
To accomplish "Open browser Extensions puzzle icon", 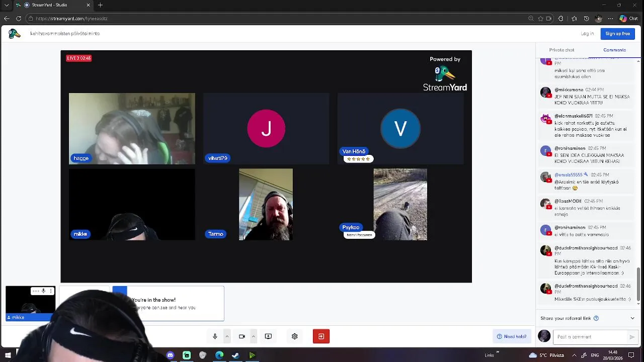I will (561, 19).
